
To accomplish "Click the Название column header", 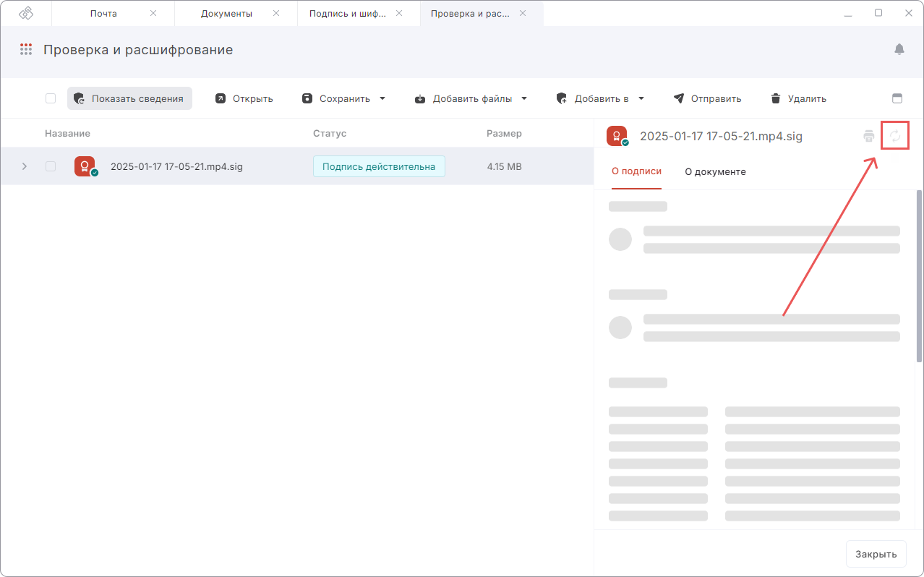I will point(67,133).
